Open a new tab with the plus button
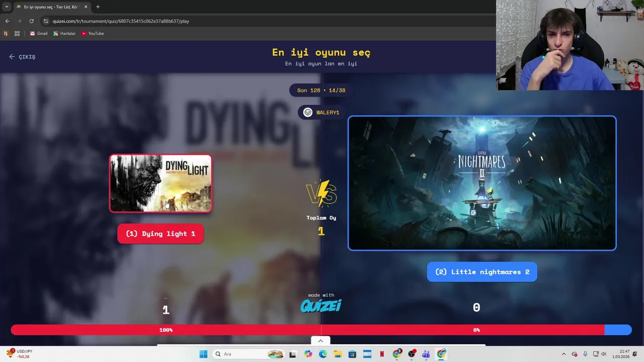 click(98, 7)
